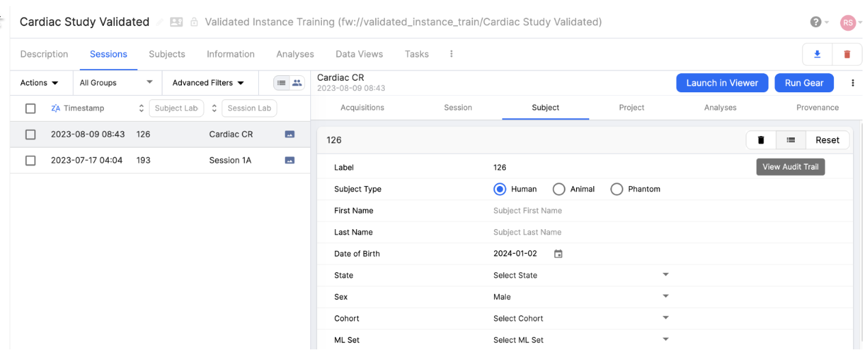The image size is (868, 361).
Task: Open the project-level Analyses tab
Action: coord(295,54)
